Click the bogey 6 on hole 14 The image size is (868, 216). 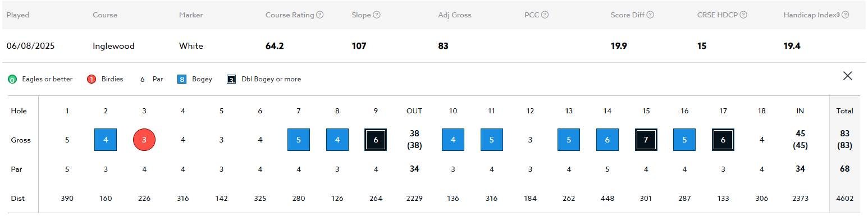click(607, 140)
